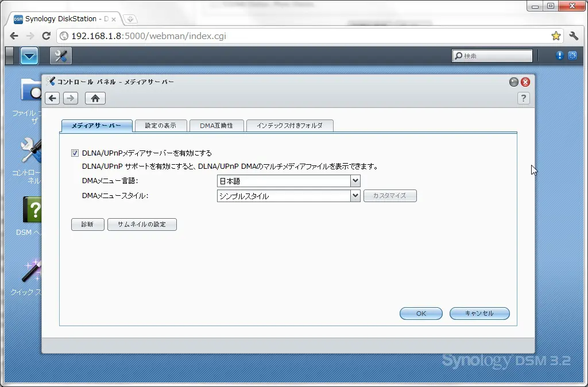The image size is (588, 387).
Task: Switch to the インデックス付きフォルダ tab
Action: [289, 126]
